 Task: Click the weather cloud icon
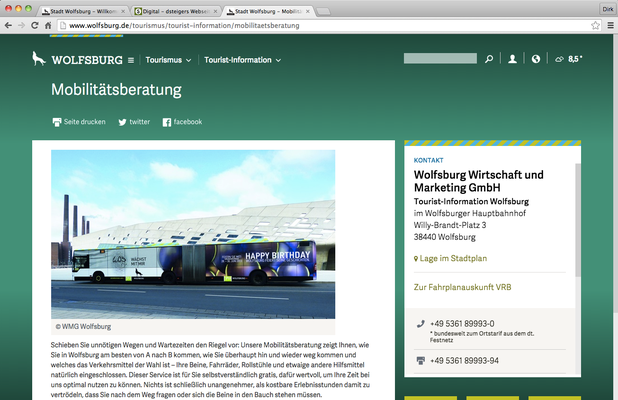559,60
